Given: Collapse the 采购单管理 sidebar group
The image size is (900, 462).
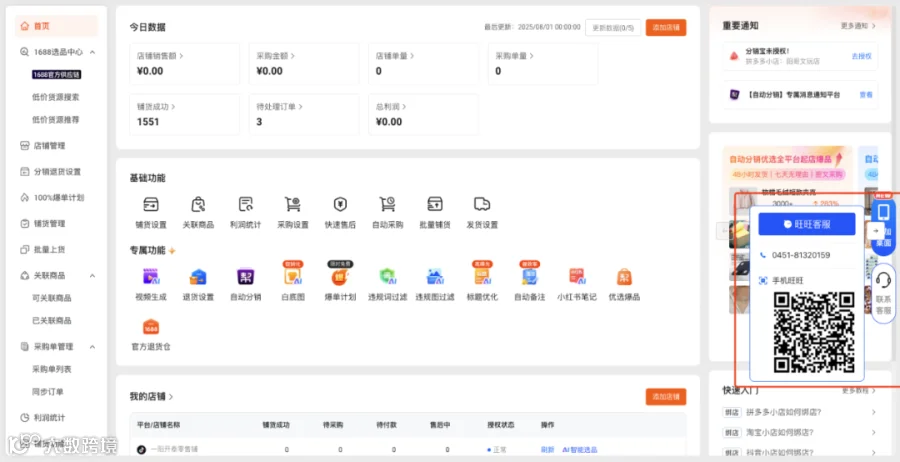Looking at the screenshot, I should click(92, 347).
